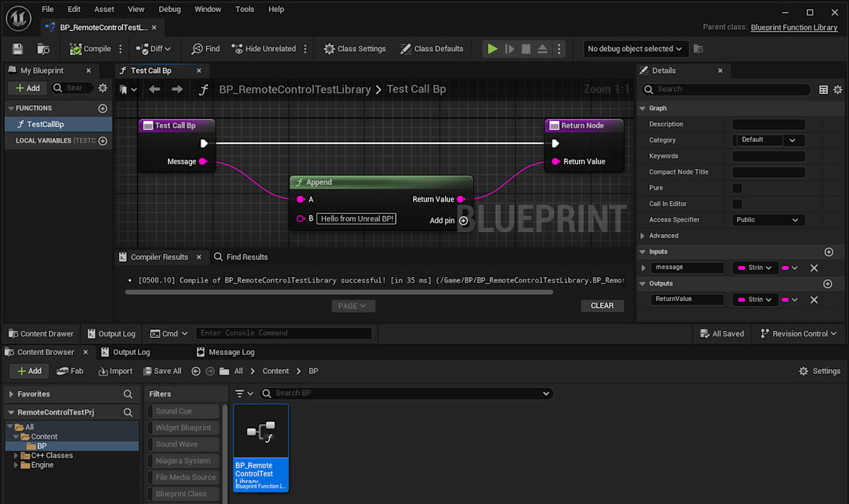Select the BP_RemoteControlTestLibrary asset thumbnail
849x504 pixels.
coord(261,447)
